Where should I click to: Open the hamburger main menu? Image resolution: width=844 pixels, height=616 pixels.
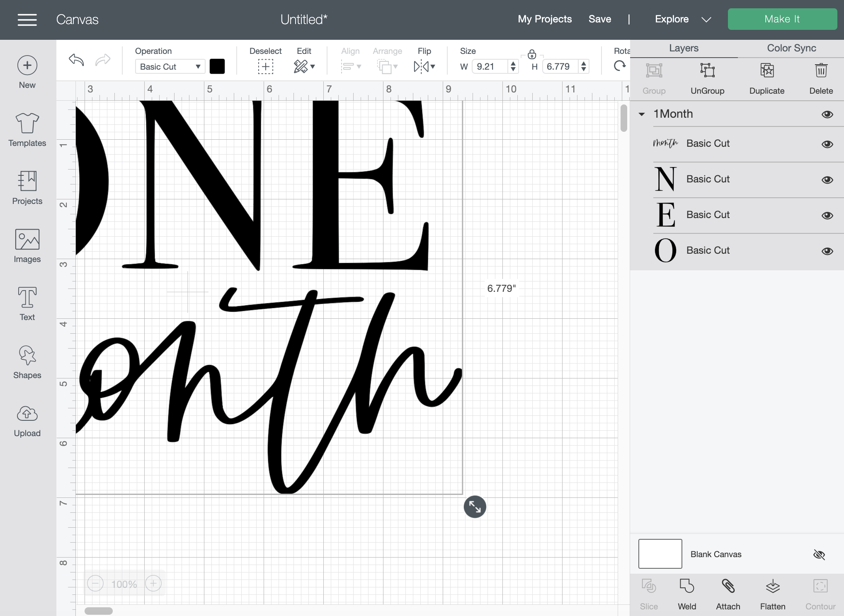(27, 19)
